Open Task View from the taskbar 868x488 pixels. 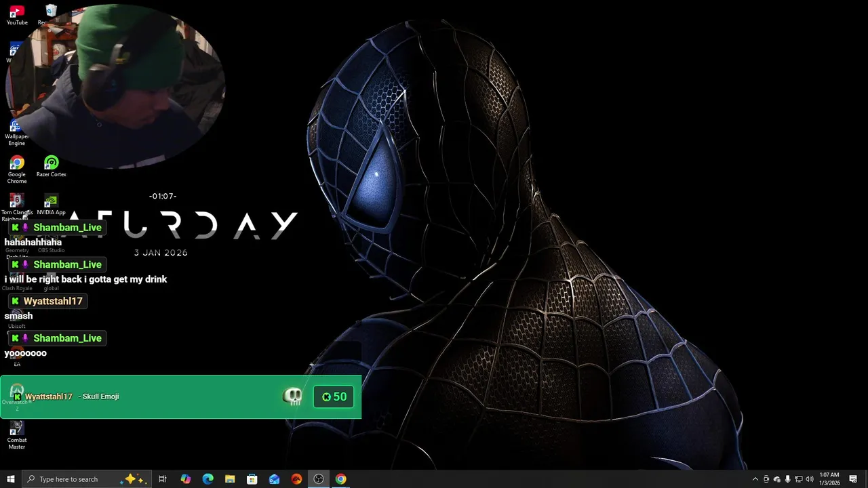[163, 479]
